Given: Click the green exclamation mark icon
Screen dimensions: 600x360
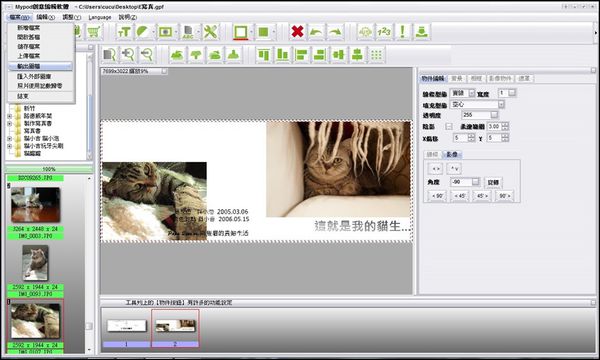Looking at the screenshot, I should pos(403,32).
